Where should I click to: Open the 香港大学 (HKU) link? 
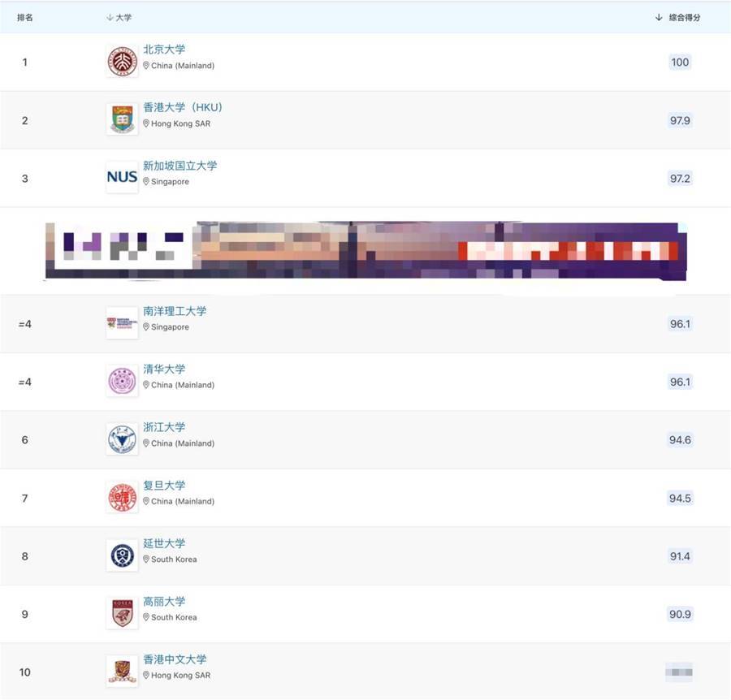point(183,107)
